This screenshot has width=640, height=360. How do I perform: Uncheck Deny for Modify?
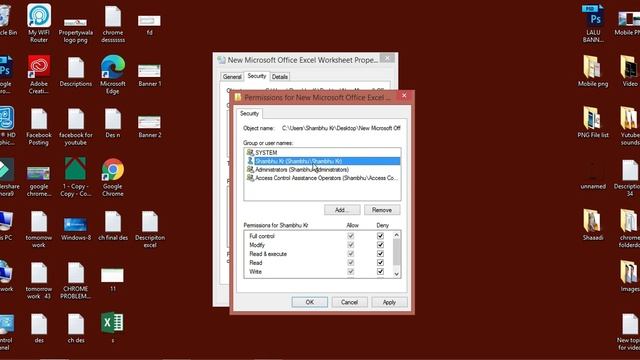(380, 245)
